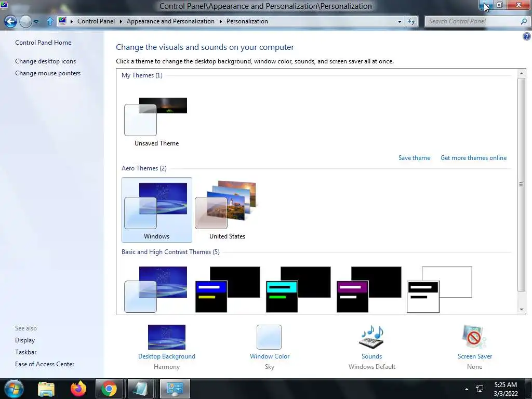Screen dimensions: 532x399
Task: Select the Windows Aero theme
Action: 157,210
